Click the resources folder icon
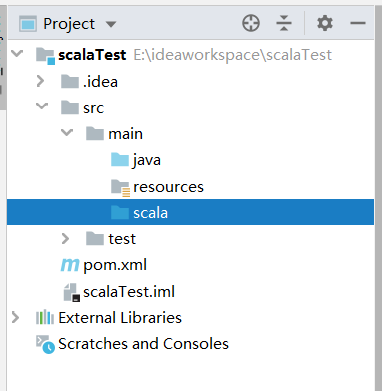The width and height of the screenshot is (382, 391). 120,187
